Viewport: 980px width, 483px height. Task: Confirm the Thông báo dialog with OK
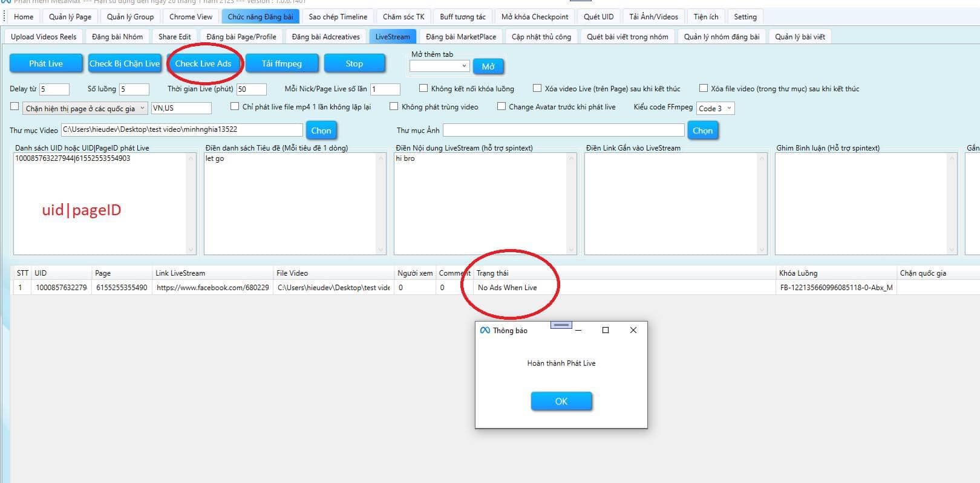tap(561, 401)
